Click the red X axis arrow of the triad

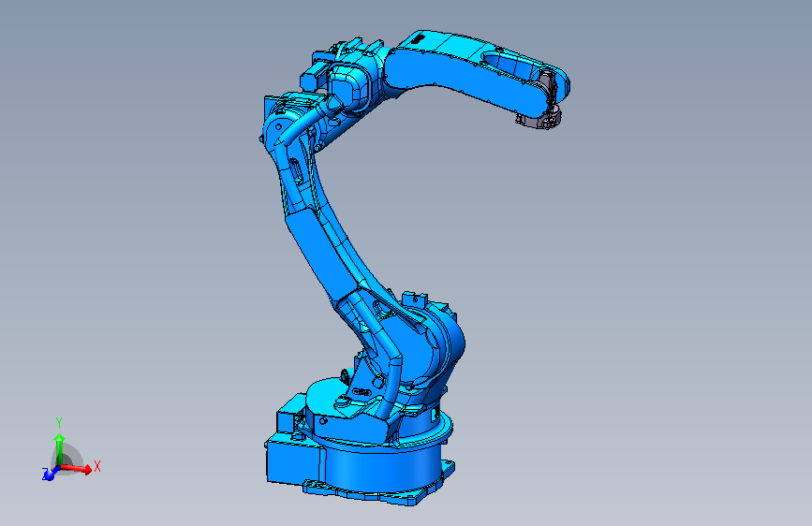[77, 469]
